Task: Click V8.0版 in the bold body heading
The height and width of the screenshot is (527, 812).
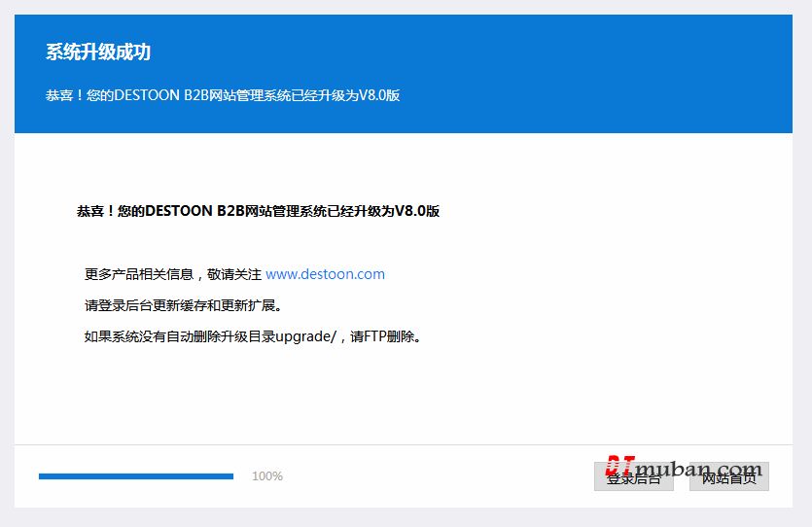Action: tap(416, 211)
